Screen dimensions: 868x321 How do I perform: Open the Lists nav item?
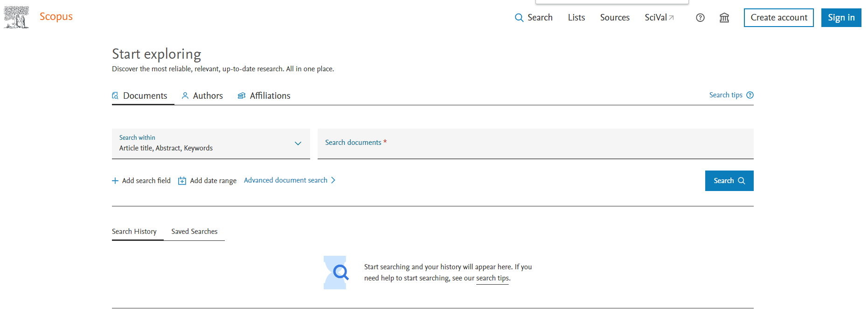coord(576,18)
